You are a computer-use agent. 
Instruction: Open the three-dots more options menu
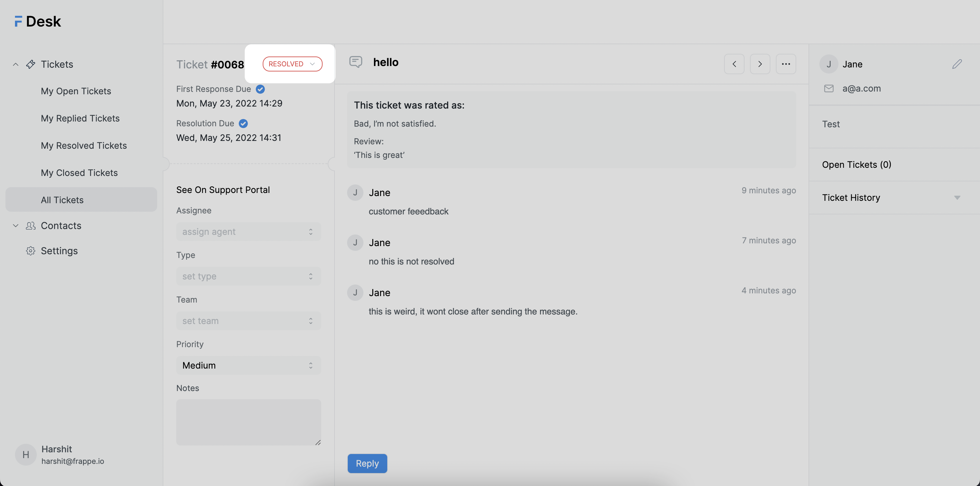[x=786, y=64]
